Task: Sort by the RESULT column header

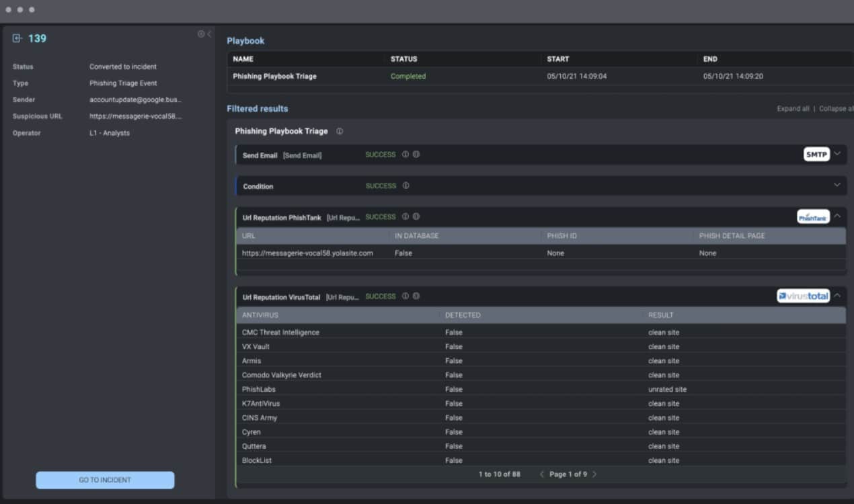Action: pos(661,315)
